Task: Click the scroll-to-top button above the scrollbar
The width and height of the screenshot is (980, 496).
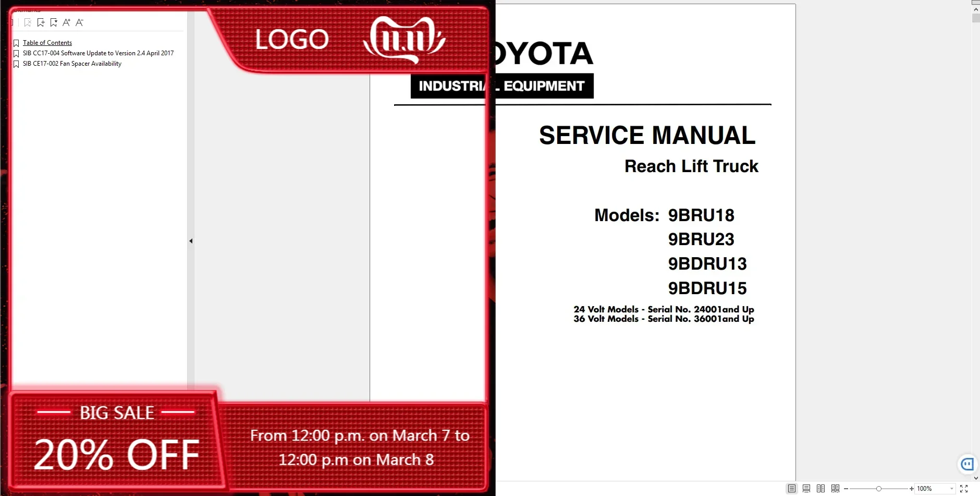Action: pyautogui.click(x=976, y=3)
